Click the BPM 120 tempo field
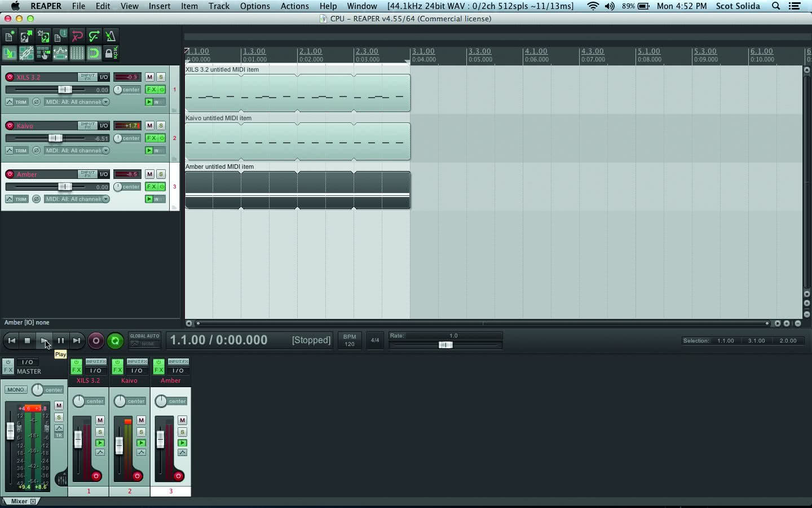 click(350, 340)
